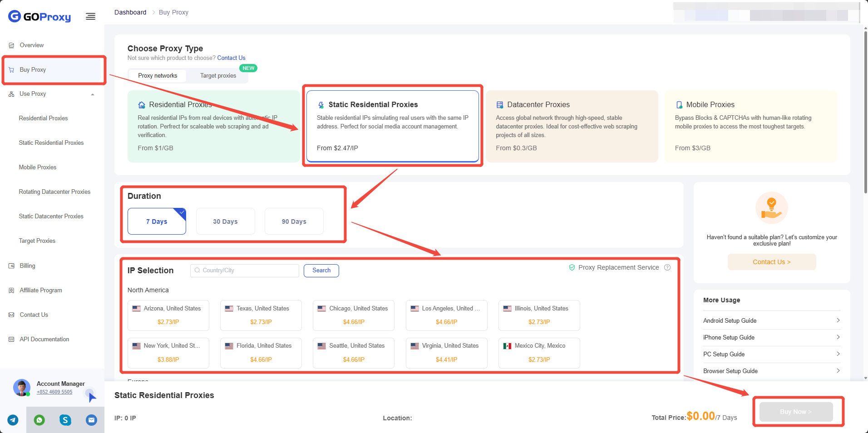Viewport: 868px width, 433px height.
Task: Click the Billing icon in sidebar
Action: click(x=11, y=266)
